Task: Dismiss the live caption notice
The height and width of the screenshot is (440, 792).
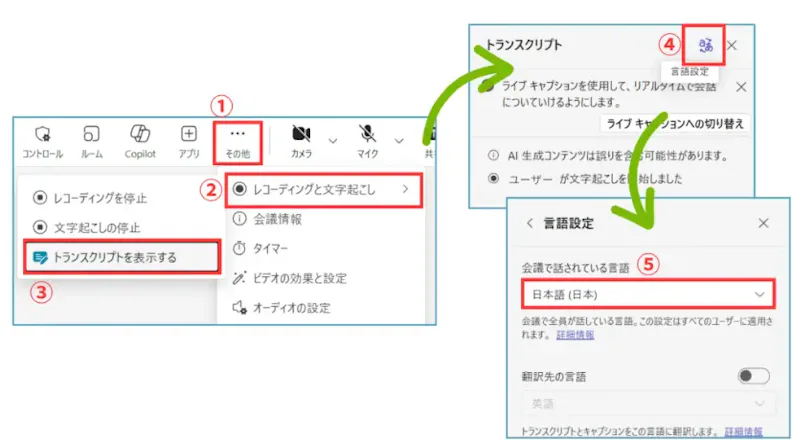Action: click(741, 87)
